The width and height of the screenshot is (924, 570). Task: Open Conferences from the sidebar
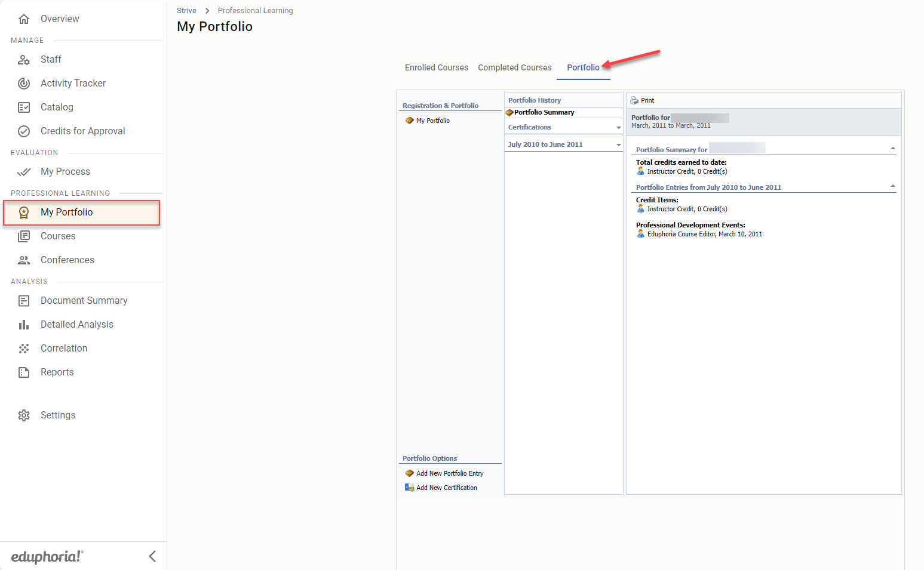click(67, 260)
